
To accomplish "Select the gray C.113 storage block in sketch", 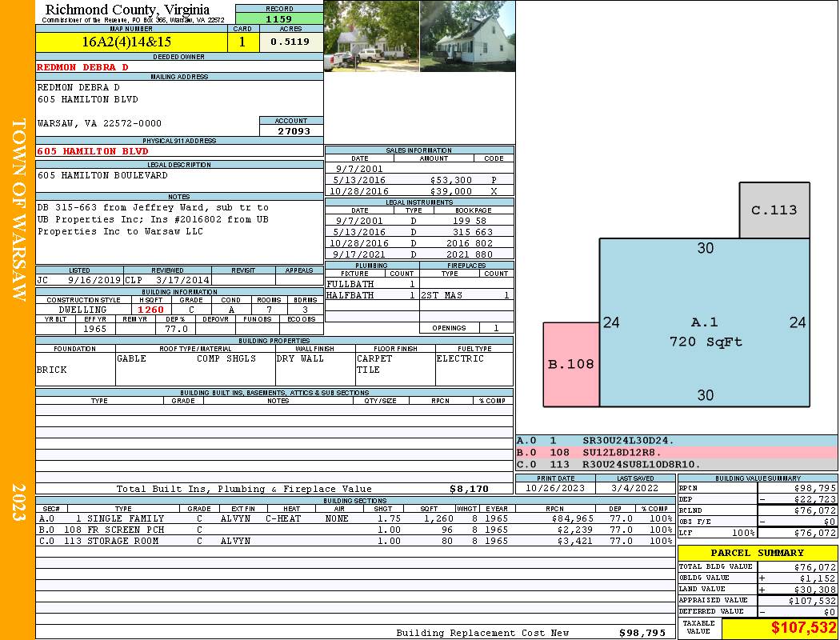I will coord(774,210).
